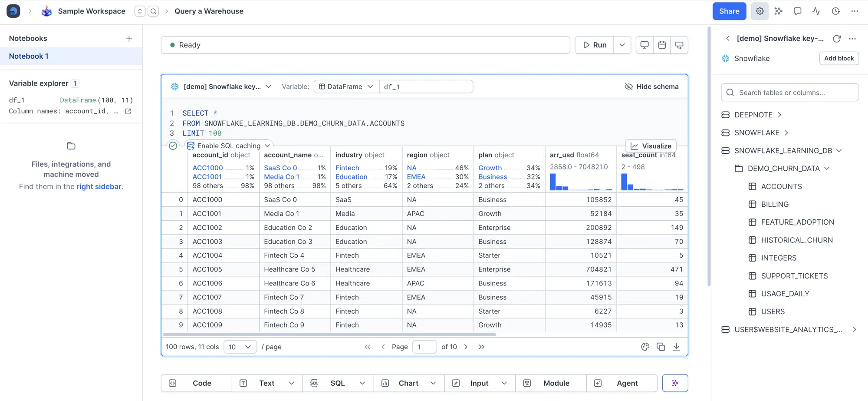Open the right sidebar link

[99, 186]
